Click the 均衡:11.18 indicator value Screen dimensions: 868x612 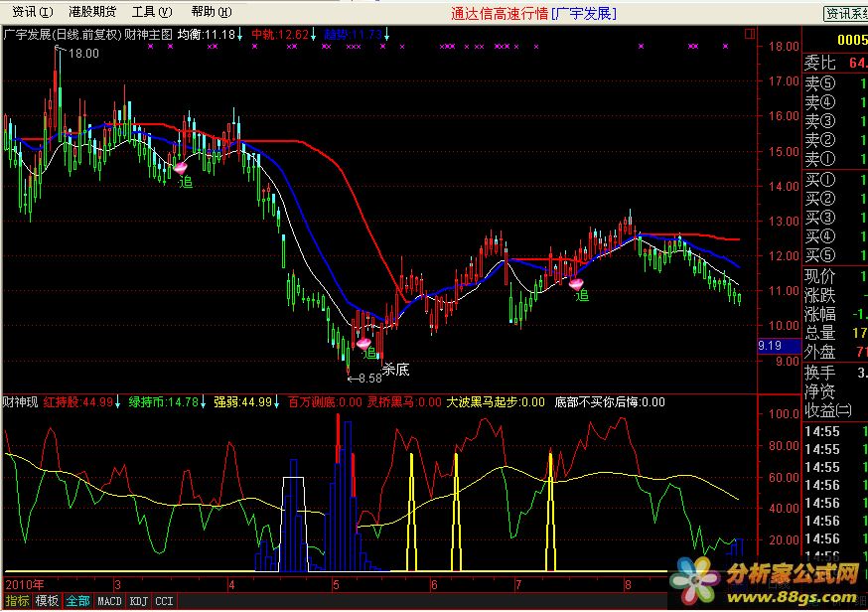(x=207, y=35)
